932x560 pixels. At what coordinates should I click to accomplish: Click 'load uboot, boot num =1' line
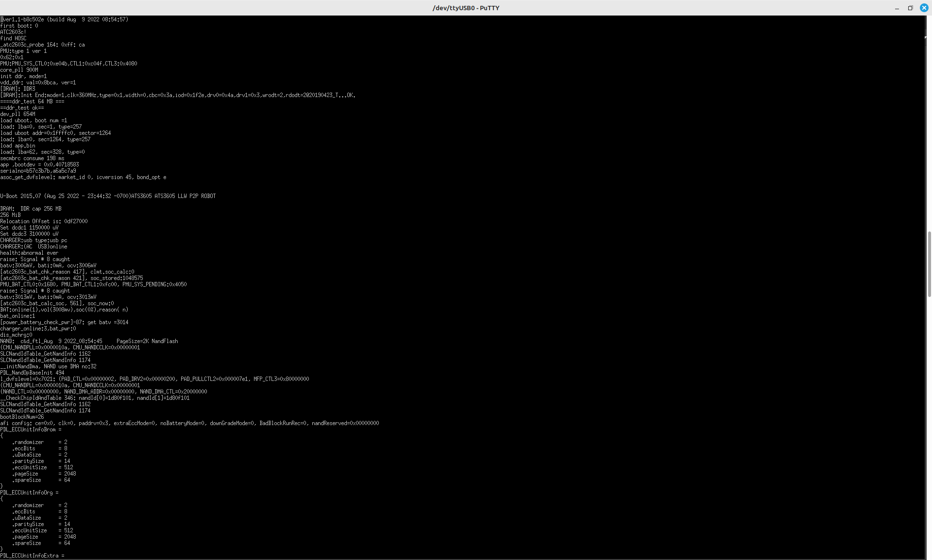pyautogui.click(x=34, y=120)
